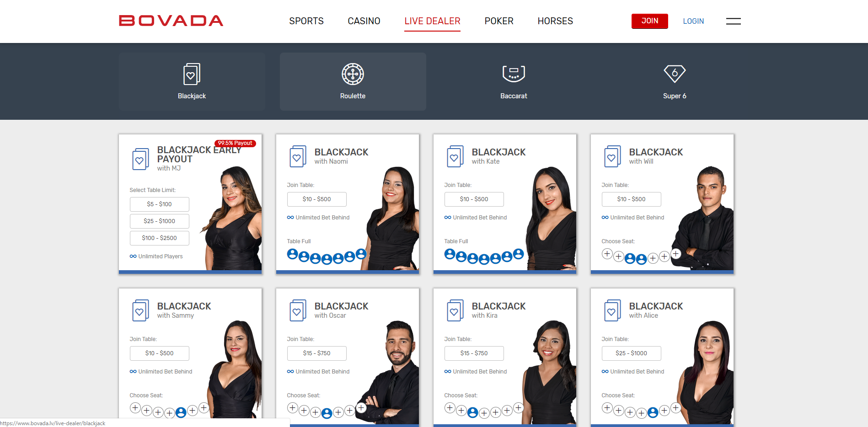The width and height of the screenshot is (868, 427).
Task: Click the LOGIN link
Action: click(693, 21)
